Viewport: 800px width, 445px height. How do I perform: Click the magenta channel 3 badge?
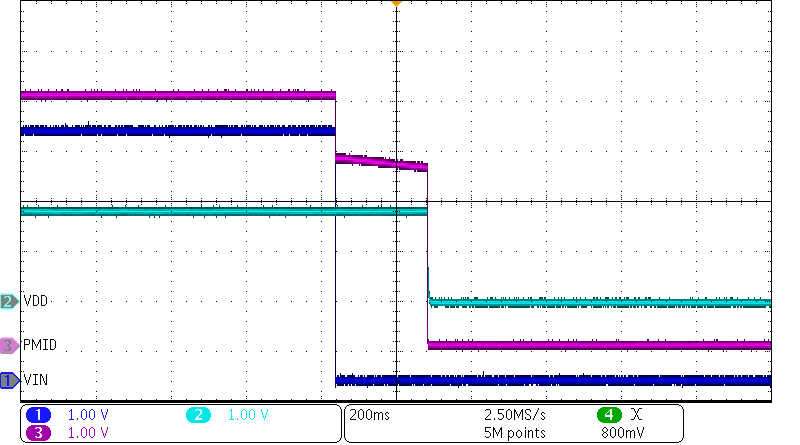tap(39, 432)
